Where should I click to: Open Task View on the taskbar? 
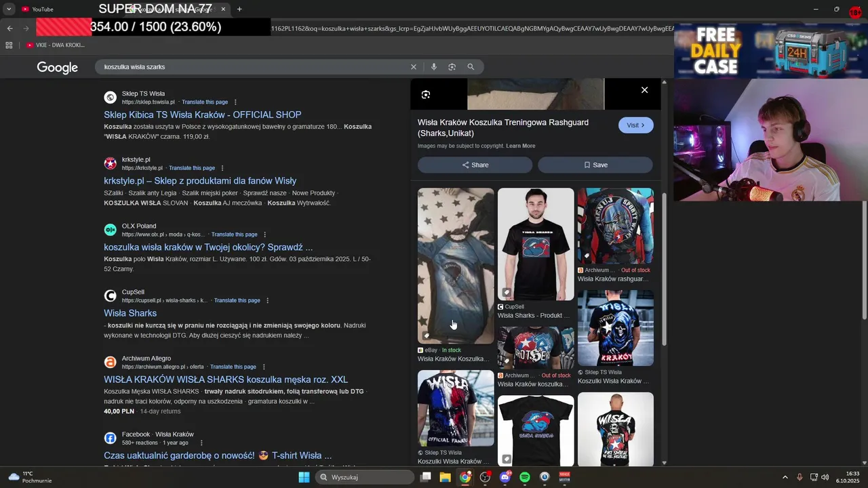tap(426, 477)
